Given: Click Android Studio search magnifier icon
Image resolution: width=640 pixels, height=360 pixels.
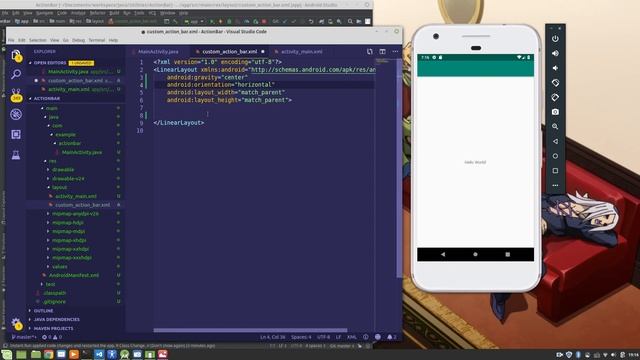Looking at the screenshot, I should tap(350, 21).
